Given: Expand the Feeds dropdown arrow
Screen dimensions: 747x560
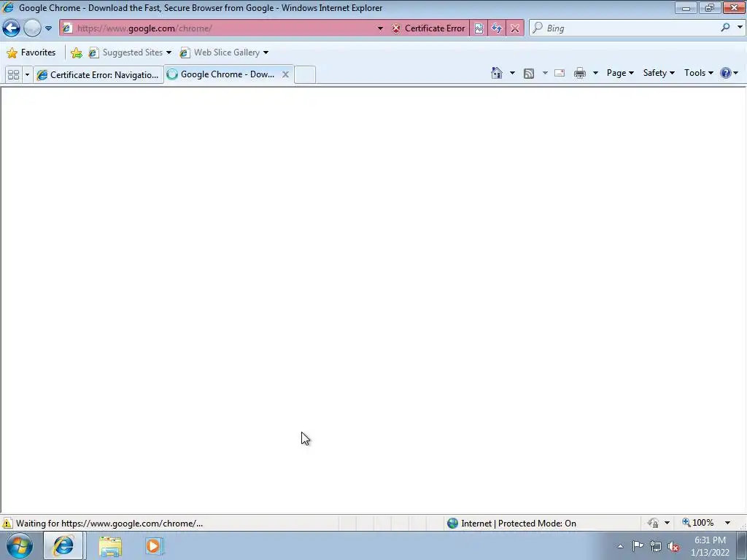Looking at the screenshot, I should click(545, 73).
